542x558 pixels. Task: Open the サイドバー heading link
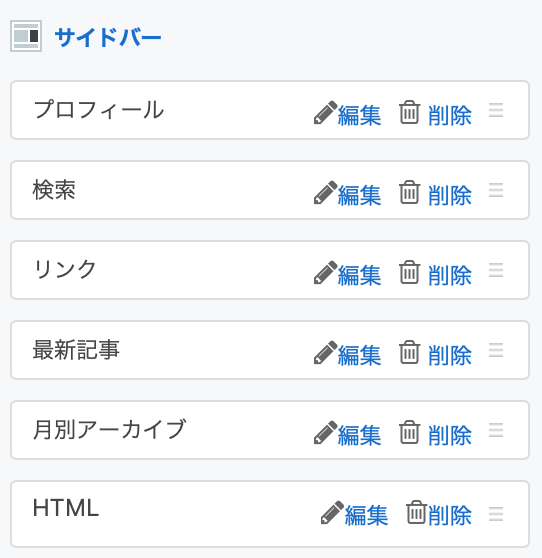[108, 37]
